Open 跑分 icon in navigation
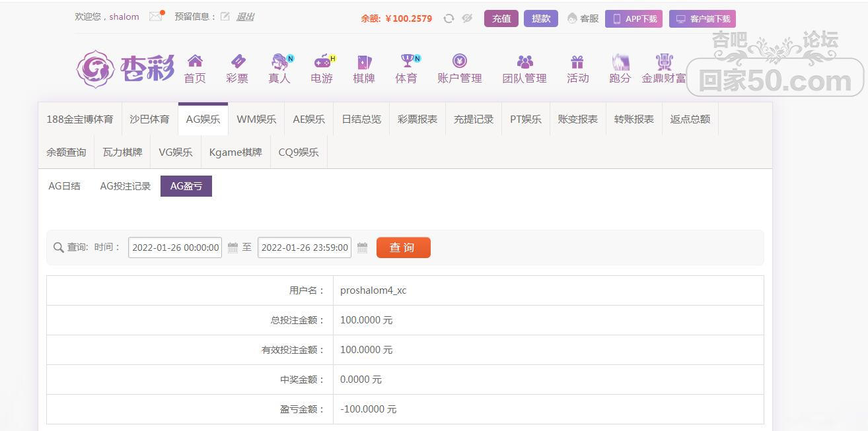 click(x=620, y=62)
